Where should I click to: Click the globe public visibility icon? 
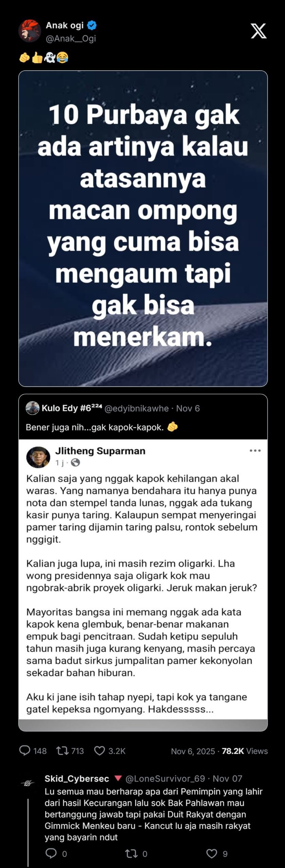pos(75,462)
